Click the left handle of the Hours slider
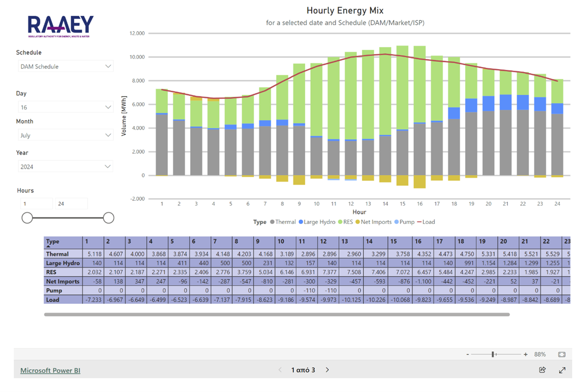Image resolution: width=581 pixels, height=392 pixels. pos(27,218)
